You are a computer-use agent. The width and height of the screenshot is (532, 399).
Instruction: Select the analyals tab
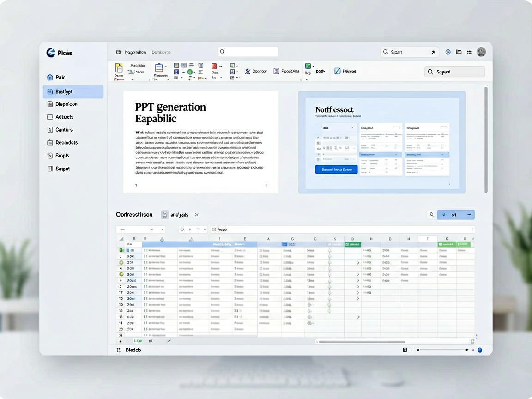click(x=175, y=215)
